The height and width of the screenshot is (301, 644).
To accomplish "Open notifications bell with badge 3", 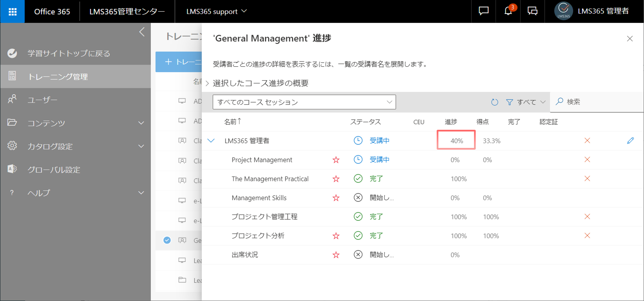I will pos(508,11).
